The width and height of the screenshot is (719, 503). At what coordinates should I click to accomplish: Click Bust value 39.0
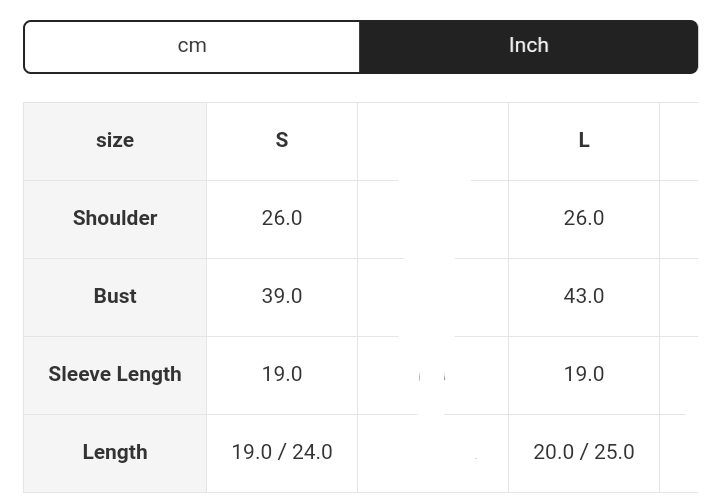coord(282,297)
